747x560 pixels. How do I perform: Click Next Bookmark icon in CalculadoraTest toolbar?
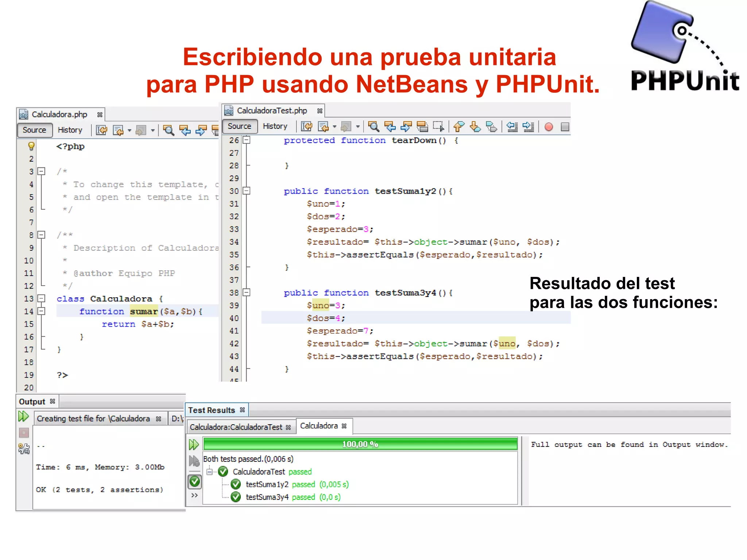(x=475, y=127)
